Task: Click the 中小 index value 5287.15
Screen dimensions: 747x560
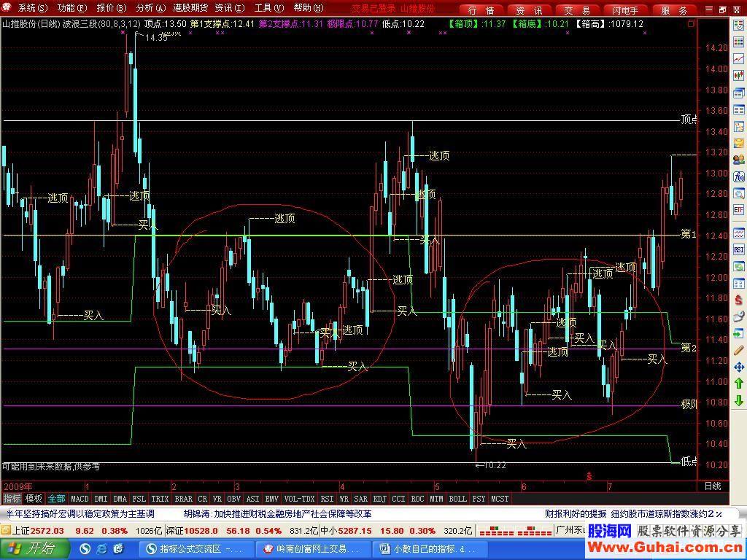Action: (x=355, y=531)
